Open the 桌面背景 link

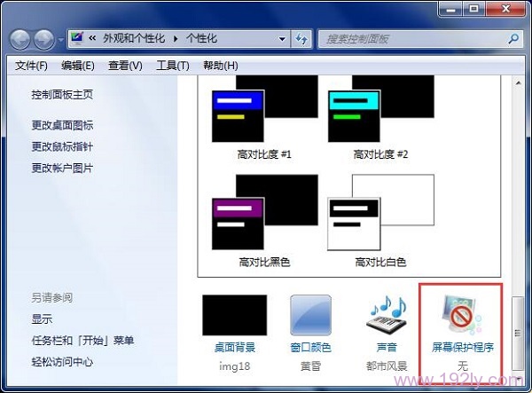(235, 347)
